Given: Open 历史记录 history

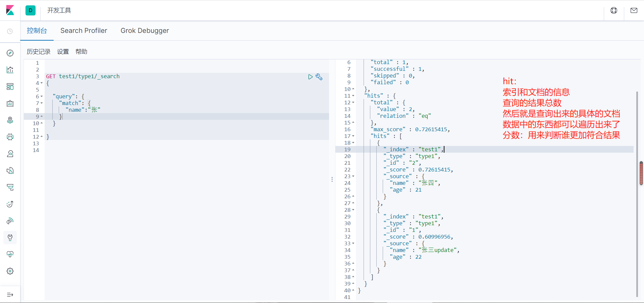Looking at the screenshot, I should click(x=39, y=52).
